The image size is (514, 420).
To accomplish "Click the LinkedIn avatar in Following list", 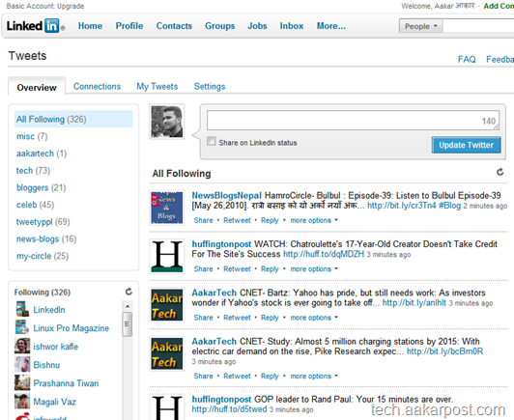I will tap(22, 309).
